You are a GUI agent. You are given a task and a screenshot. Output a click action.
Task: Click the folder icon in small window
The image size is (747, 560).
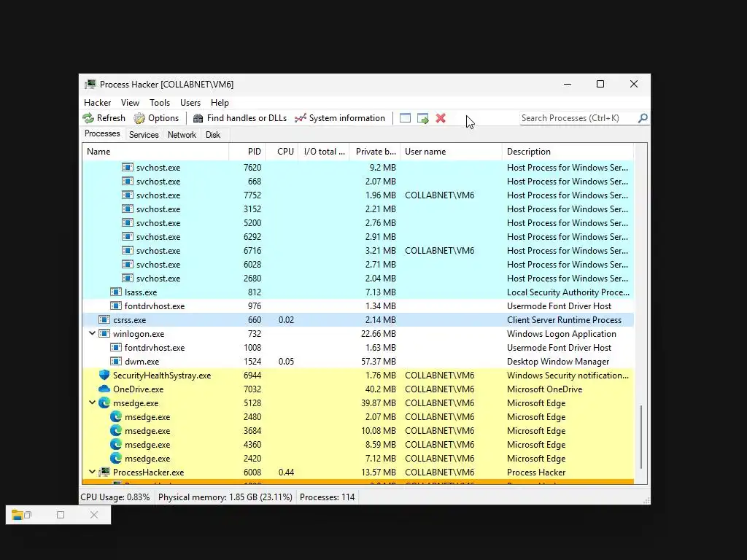click(x=18, y=515)
